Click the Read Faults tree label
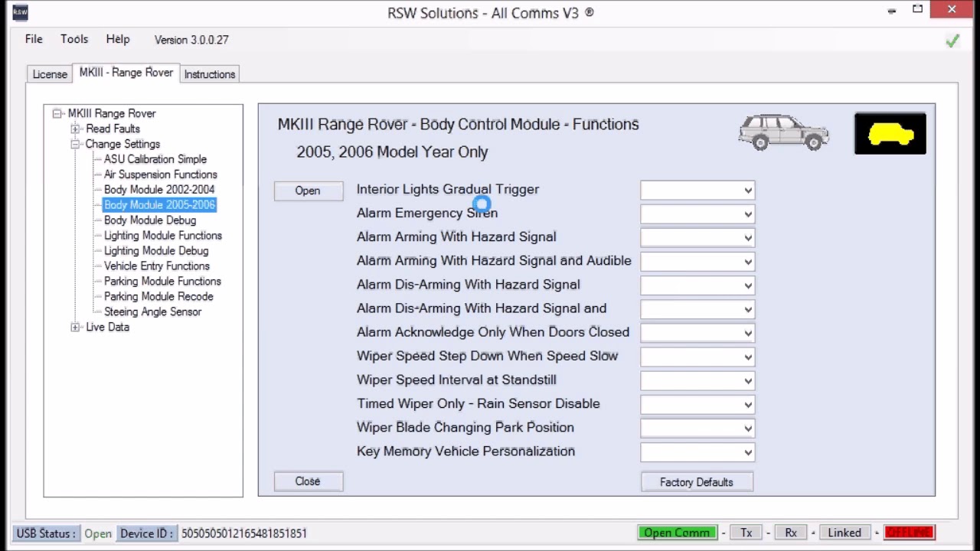 coord(113,129)
